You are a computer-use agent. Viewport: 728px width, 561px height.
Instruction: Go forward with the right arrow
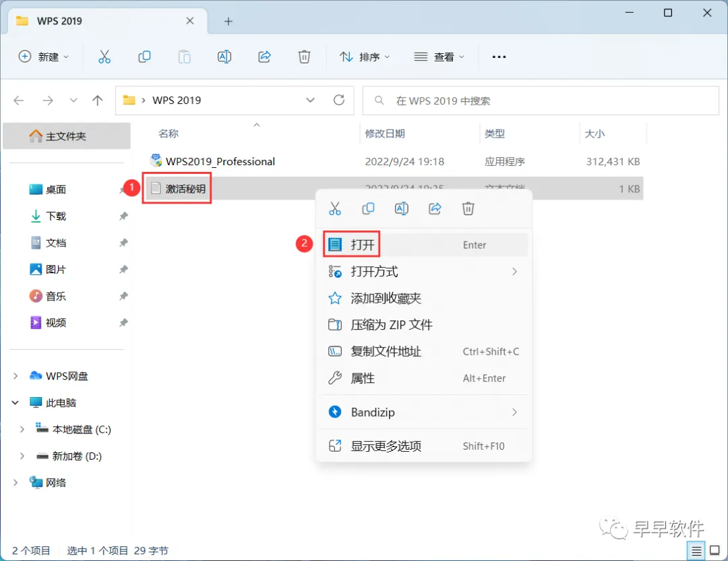pos(48,100)
